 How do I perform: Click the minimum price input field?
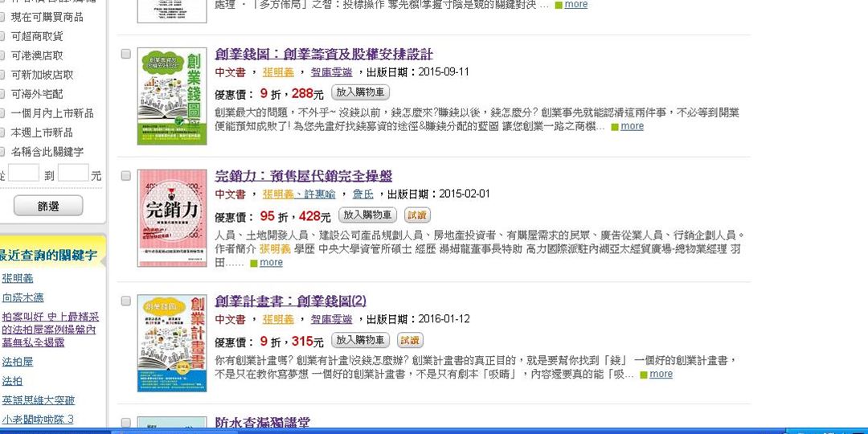tap(23, 173)
